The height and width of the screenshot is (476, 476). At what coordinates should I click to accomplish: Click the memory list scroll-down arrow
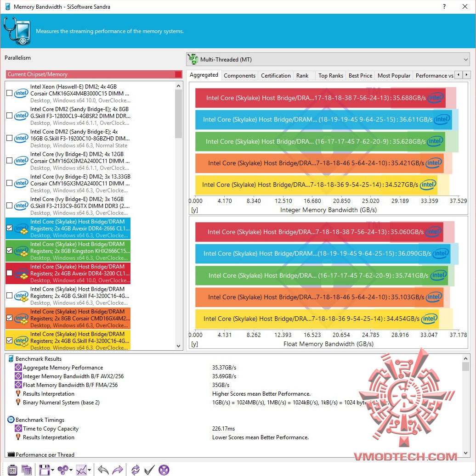pos(178,346)
